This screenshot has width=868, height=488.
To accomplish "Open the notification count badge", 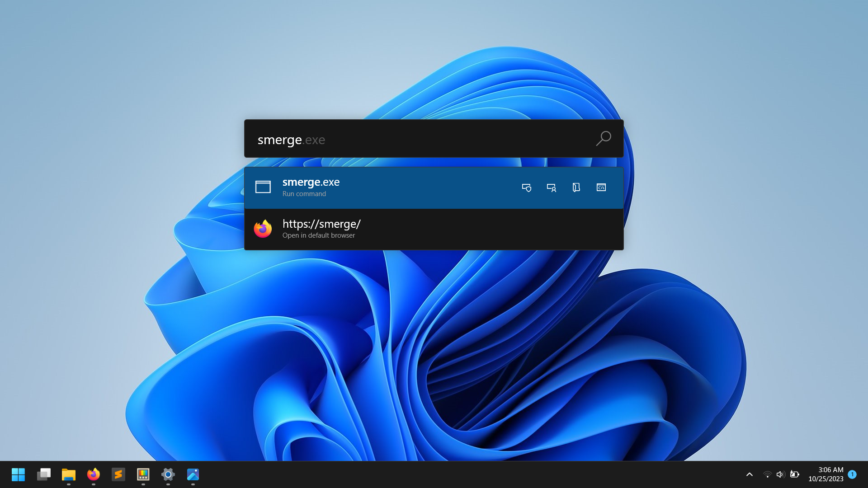I will pos(852,474).
